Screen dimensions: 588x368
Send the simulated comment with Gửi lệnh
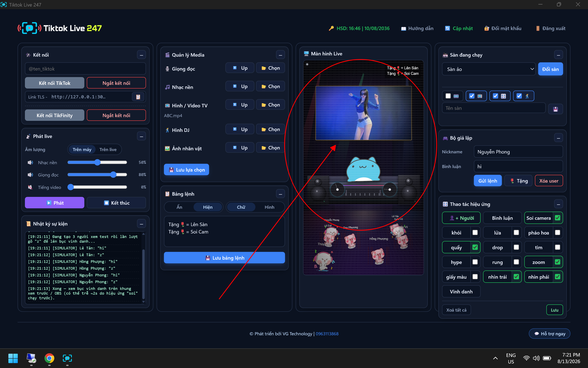click(488, 181)
